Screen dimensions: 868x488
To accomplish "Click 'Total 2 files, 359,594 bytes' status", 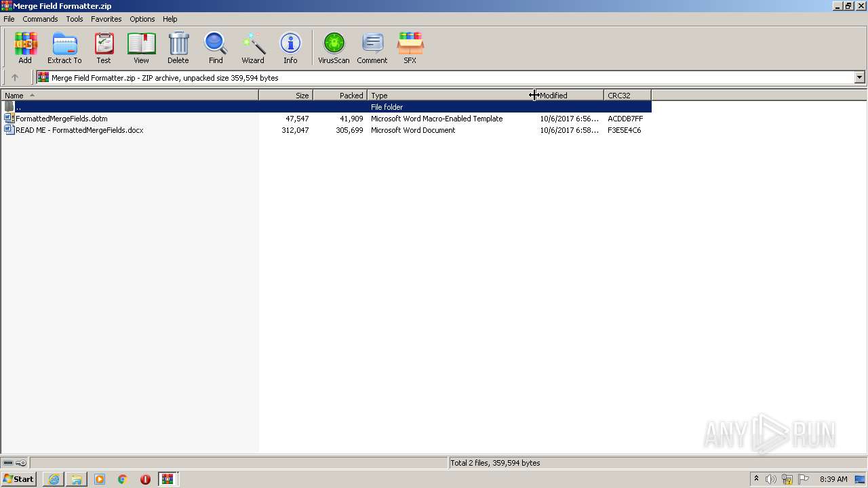I will click(x=496, y=463).
